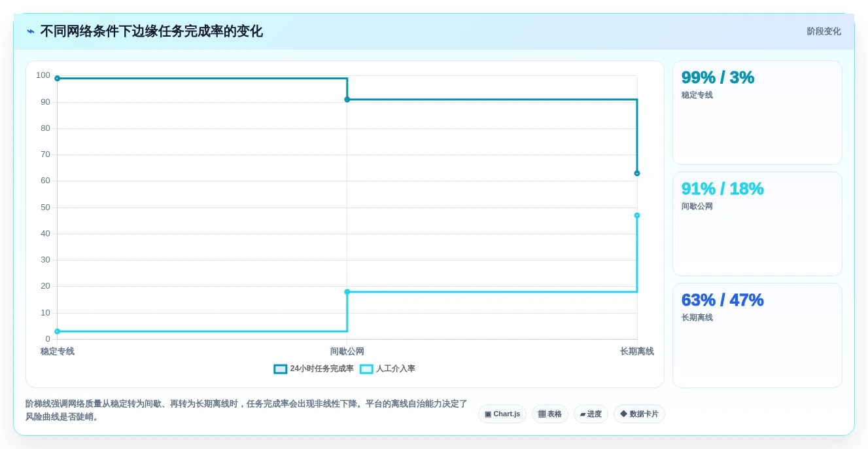Click the lightning bolt icon beside the title
Image resolution: width=868 pixels, height=449 pixels.
pyautogui.click(x=31, y=31)
